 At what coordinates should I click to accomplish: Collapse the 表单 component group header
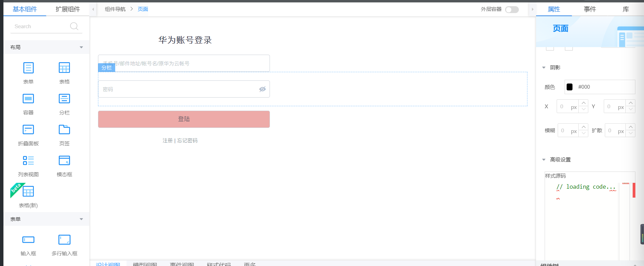[x=81, y=219]
